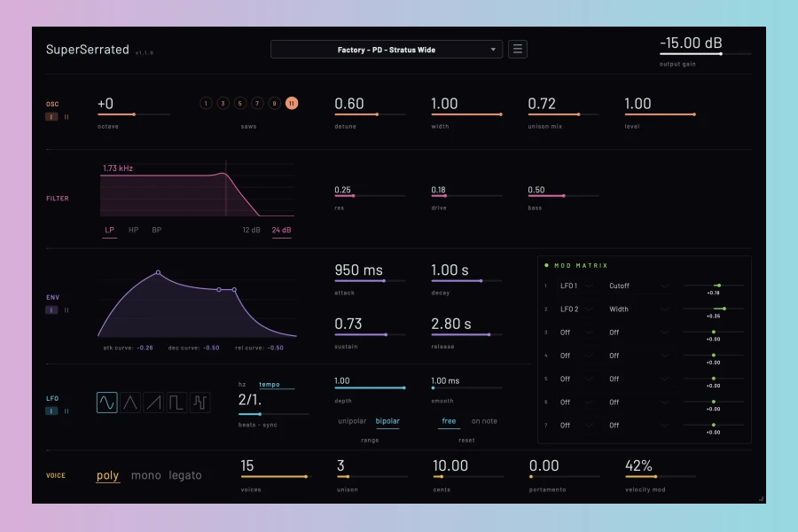Choose the 24 dB filter slope
Screen dimensions: 798x532
point(281,231)
